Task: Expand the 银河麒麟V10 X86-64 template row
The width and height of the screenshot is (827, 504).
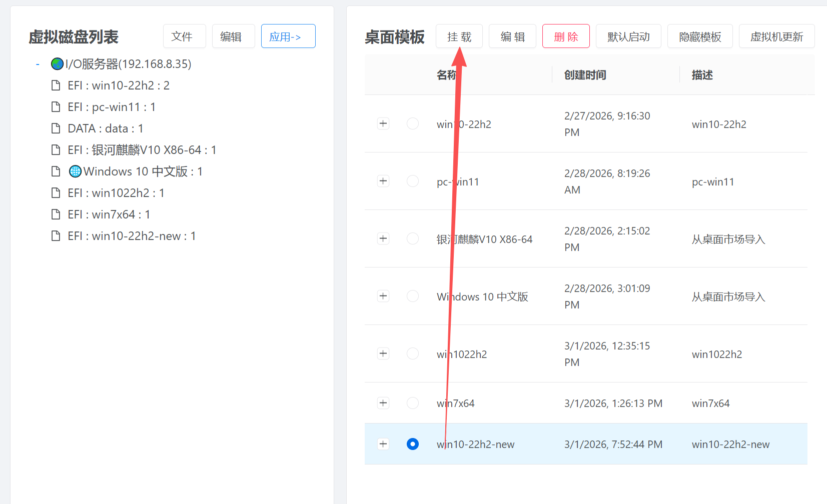Action: [383, 238]
